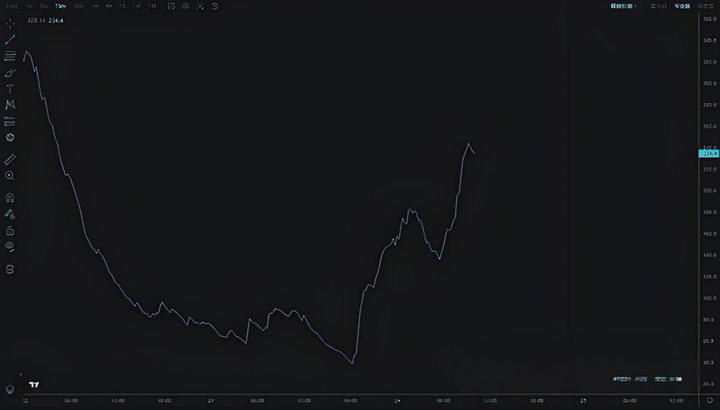
Task: Activate the zoom in magnifier tool
Action: [x=10, y=175]
